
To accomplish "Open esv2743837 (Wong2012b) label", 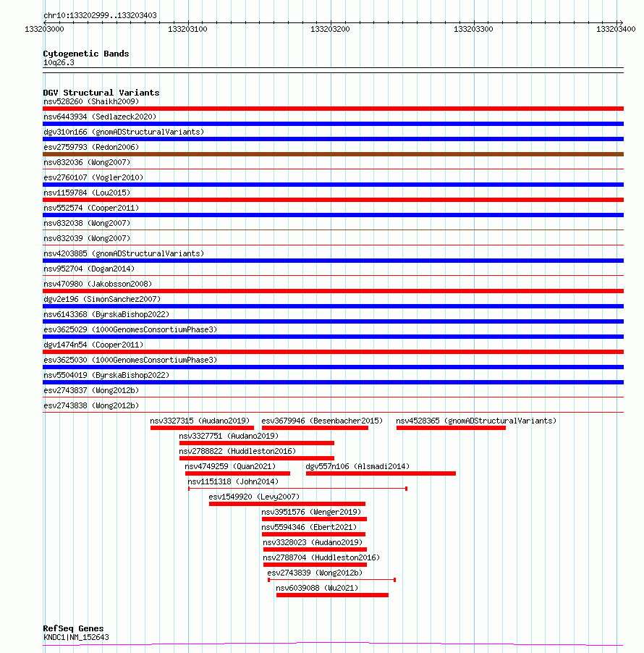I will (x=91, y=390).
